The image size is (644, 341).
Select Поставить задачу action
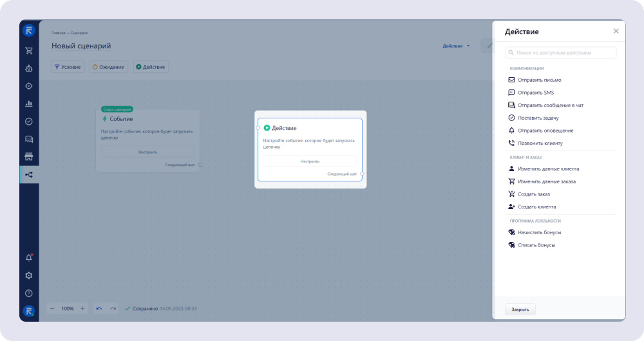tap(538, 118)
